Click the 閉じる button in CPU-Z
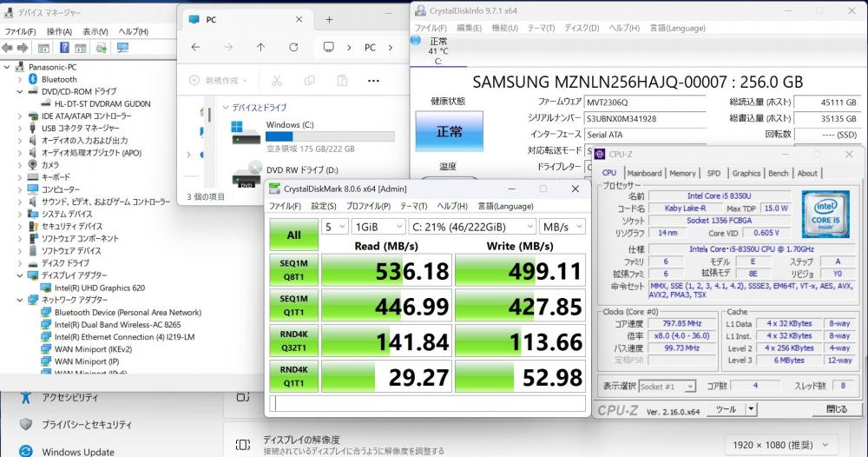 pyautogui.click(x=837, y=409)
